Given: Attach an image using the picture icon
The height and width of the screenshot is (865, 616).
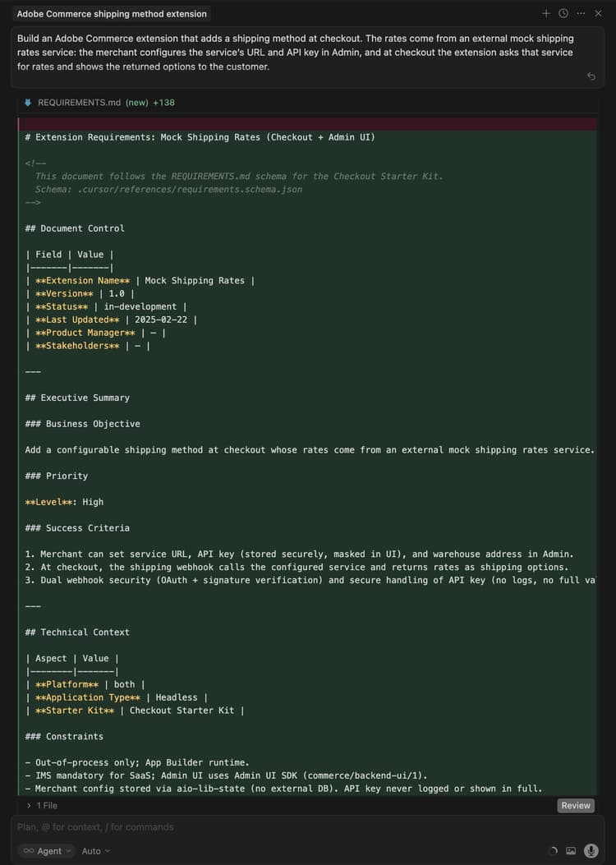Looking at the screenshot, I should click(571, 851).
